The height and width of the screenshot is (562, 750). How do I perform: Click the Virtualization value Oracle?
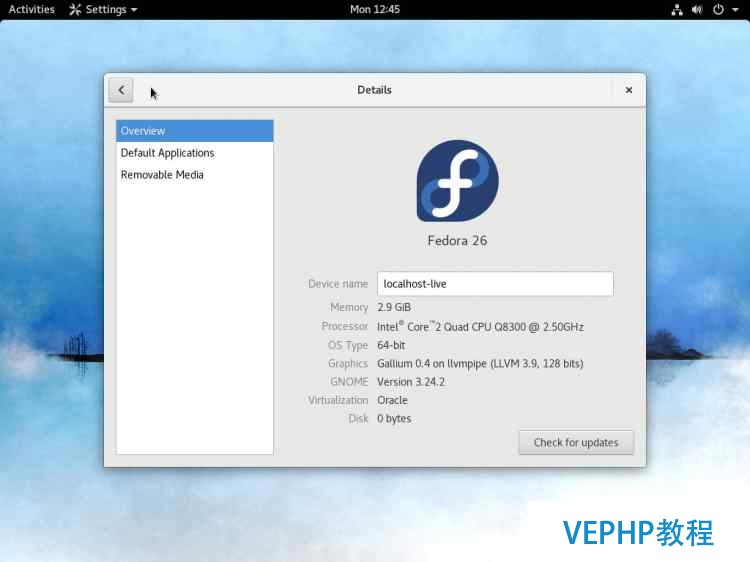[392, 400]
